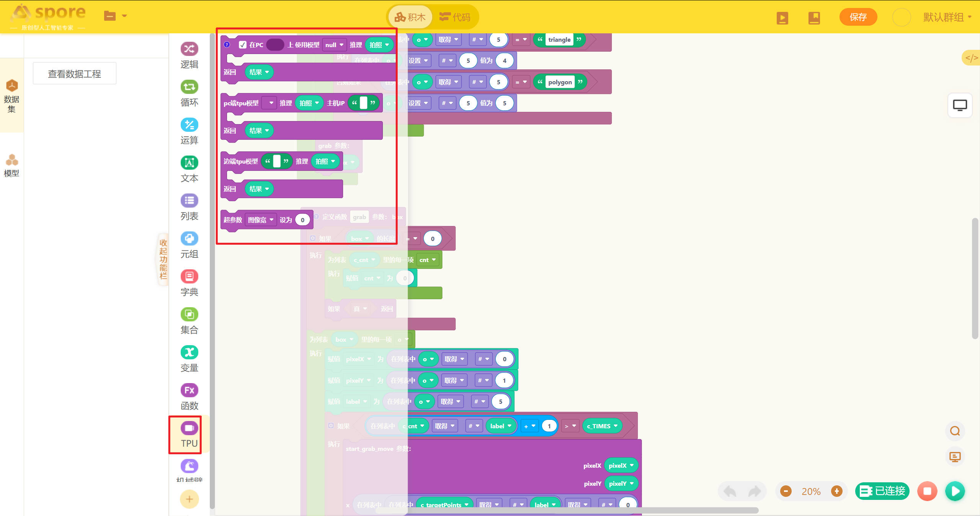Open the 函数 function block category
Viewport: 980px width, 516px height.
189,397
